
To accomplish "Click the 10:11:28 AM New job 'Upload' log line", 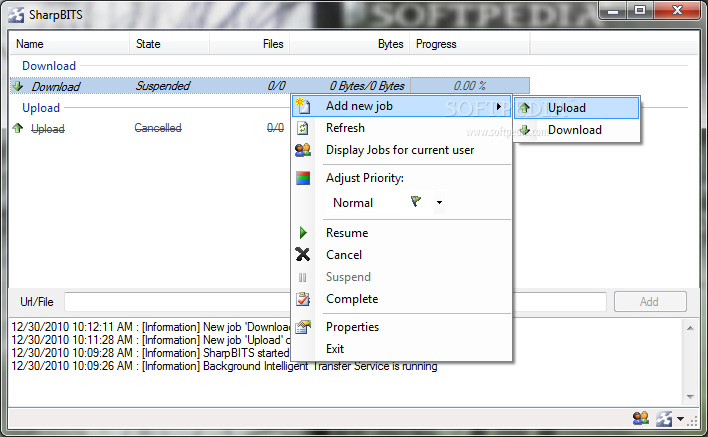I will [151, 340].
